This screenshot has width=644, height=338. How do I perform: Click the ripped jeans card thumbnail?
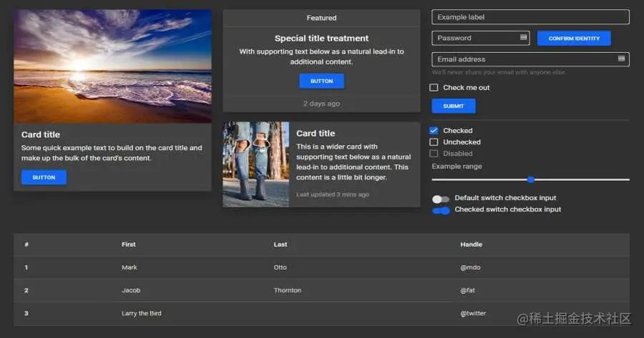coord(256,164)
